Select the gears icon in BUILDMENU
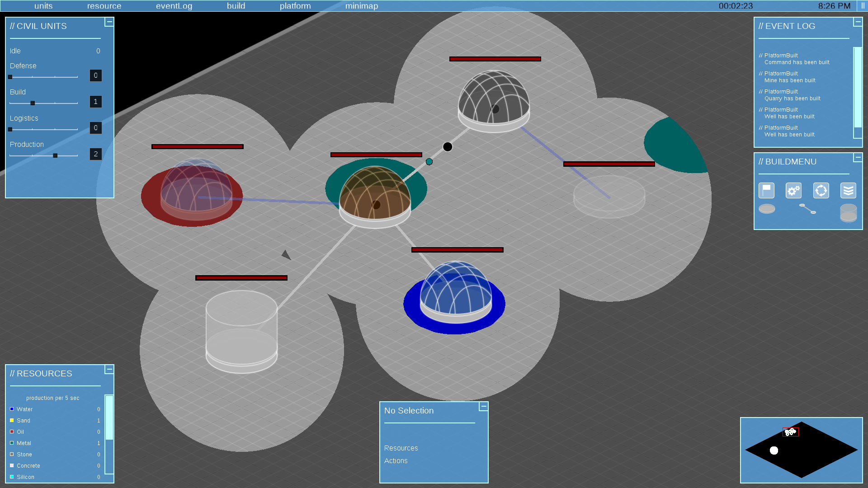Screen dimensions: 868x488 [x=793, y=191]
